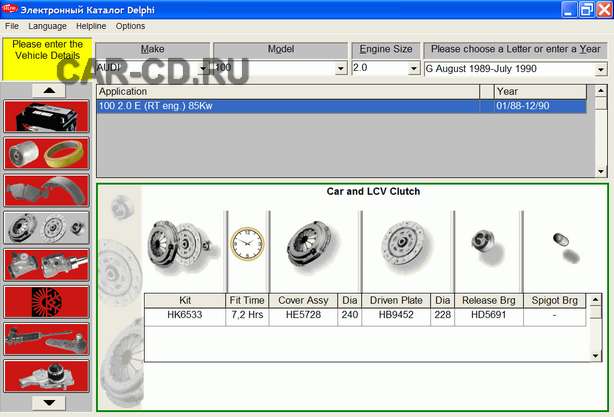Select the clutch kit category icon
The height and width of the screenshot is (417, 614).
[47, 228]
